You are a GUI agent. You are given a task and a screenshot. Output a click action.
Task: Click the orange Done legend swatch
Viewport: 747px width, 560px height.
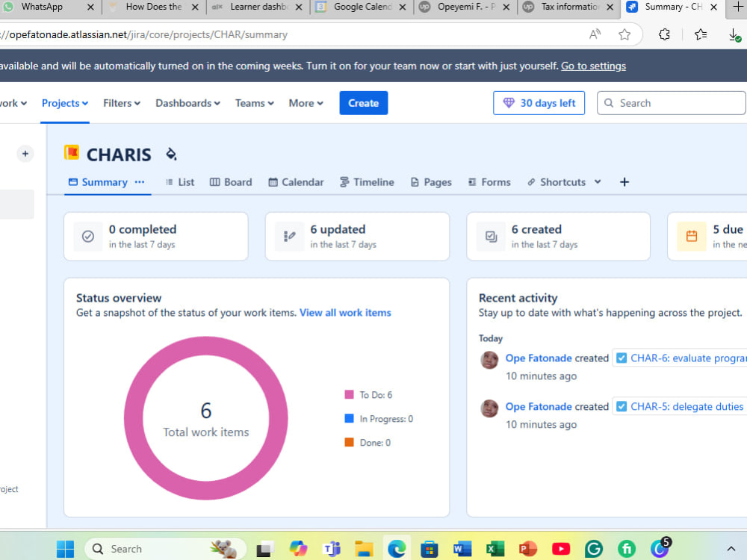tap(349, 442)
